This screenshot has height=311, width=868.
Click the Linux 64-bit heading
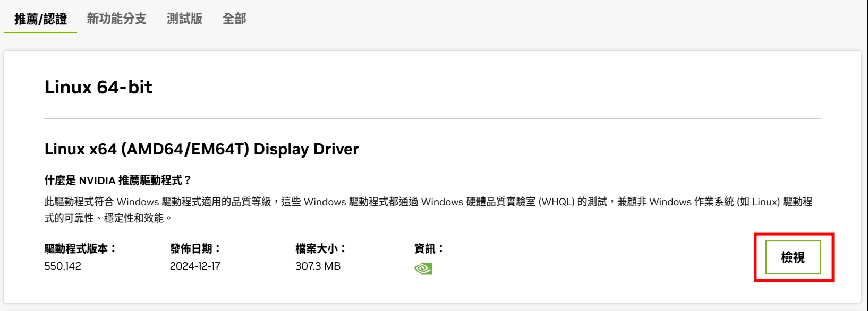click(98, 87)
